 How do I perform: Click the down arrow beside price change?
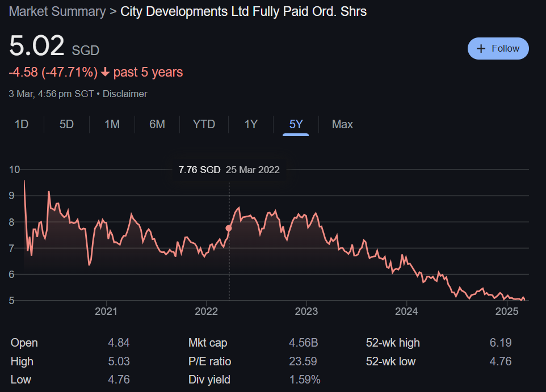pos(105,73)
